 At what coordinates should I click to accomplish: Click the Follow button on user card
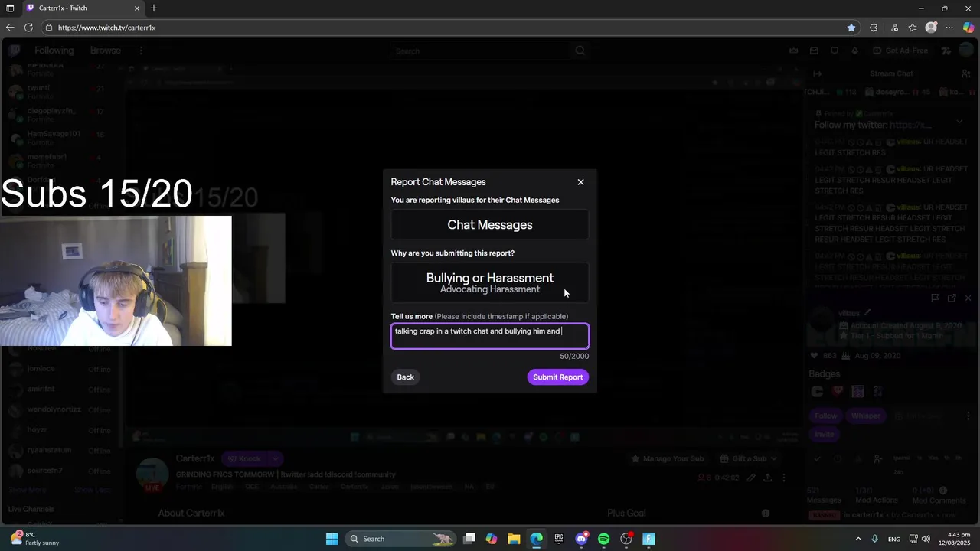[x=825, y=416]
